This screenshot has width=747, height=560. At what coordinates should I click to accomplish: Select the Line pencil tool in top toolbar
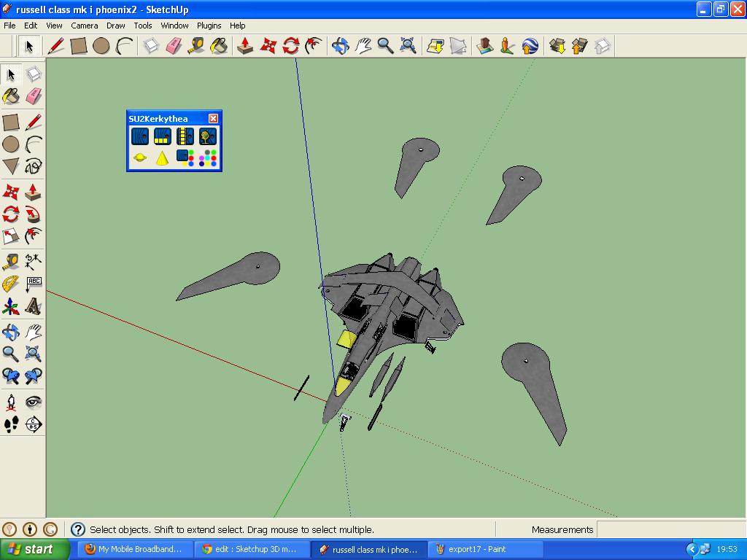[55, 46]
